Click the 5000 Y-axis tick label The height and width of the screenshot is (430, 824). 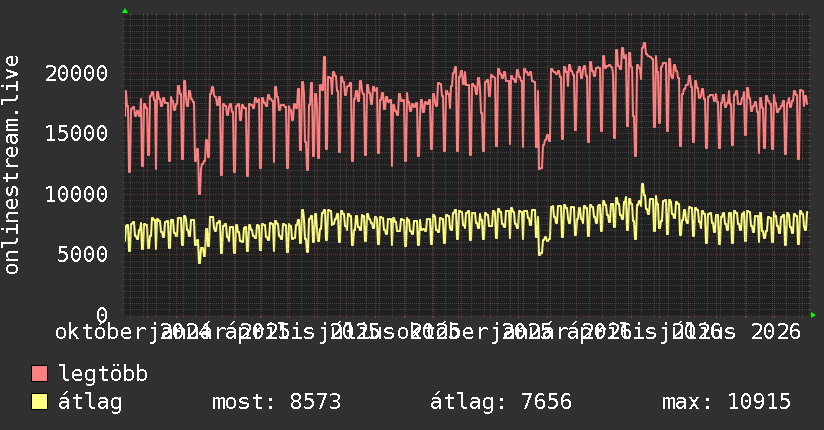click(x=83, y=255)
